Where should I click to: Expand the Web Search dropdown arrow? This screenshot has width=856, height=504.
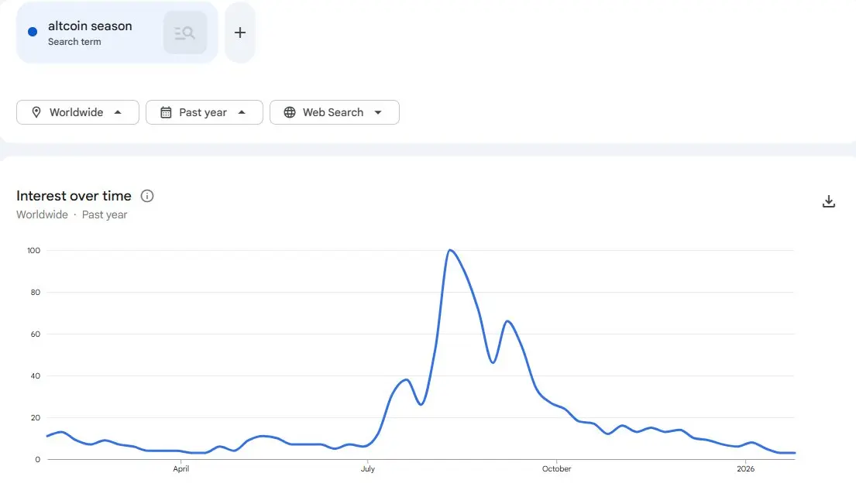[x=378, y=112]
